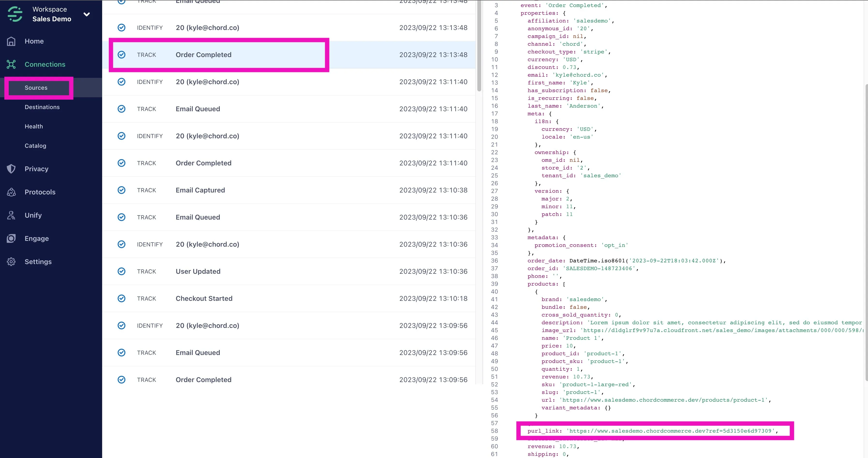868x458 pixels.
Task: Click the Home house icon
Action: [11, 41]
